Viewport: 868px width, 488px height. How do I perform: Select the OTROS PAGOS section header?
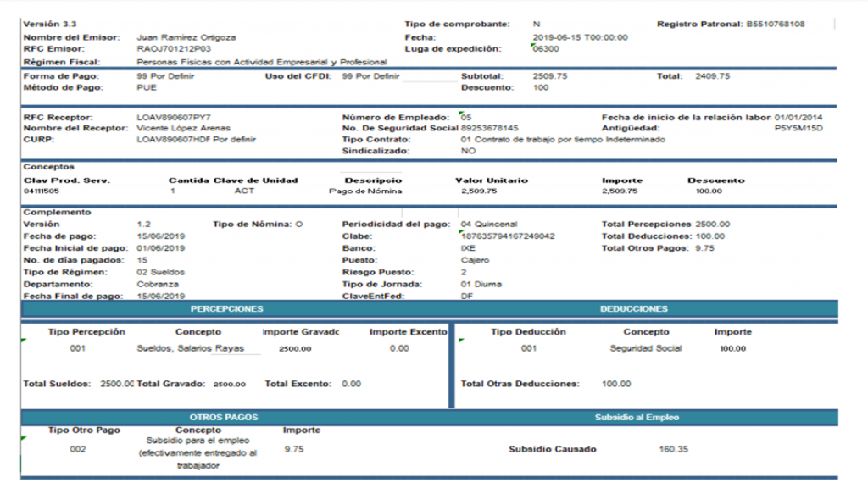[225, 418]
